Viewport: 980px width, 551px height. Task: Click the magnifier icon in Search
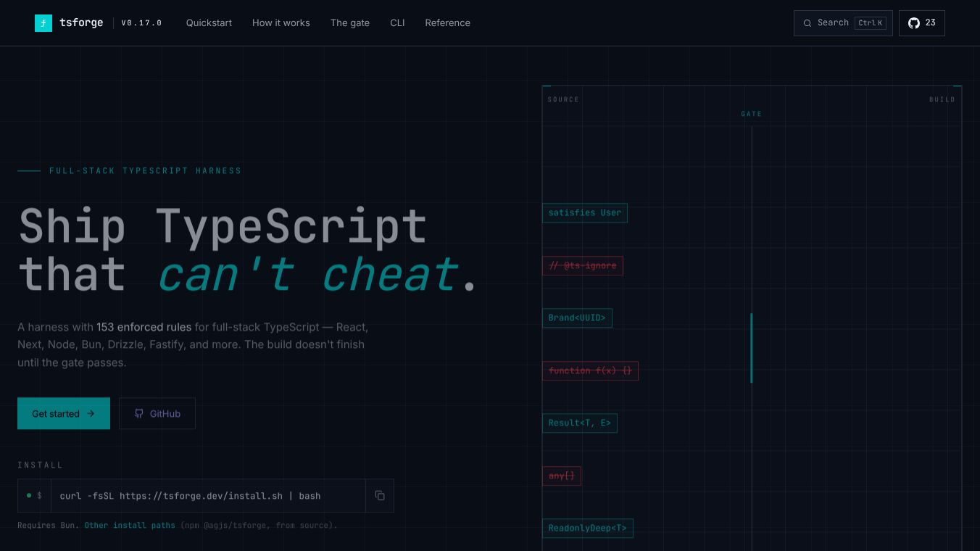point(807,23)
